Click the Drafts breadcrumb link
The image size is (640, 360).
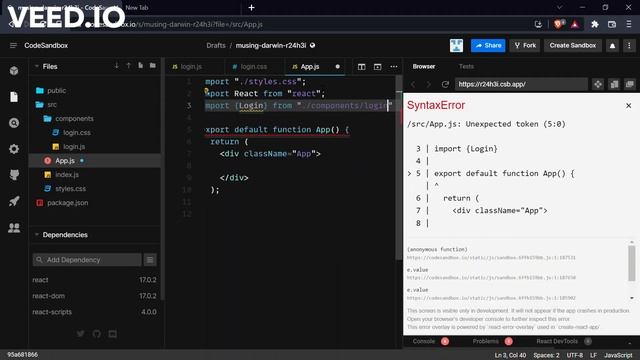pos(216,45)
